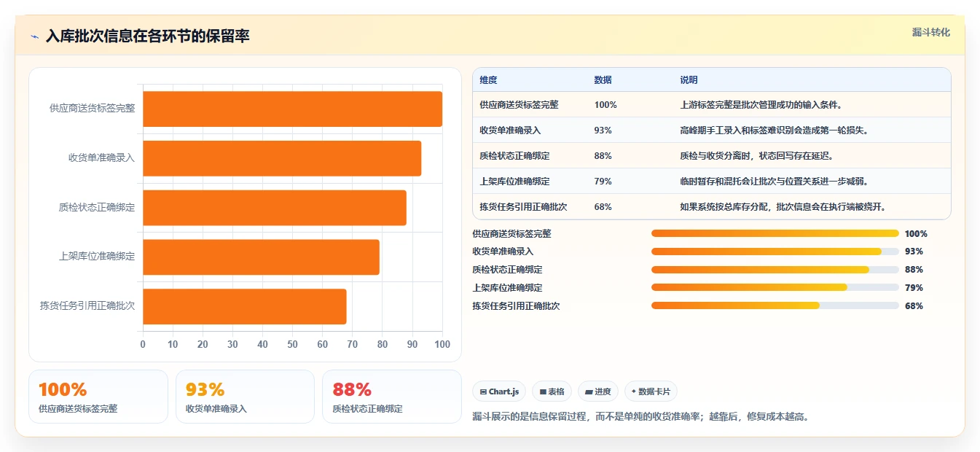Image resolution: width=980 pixels, height=452 pixels.
Task: Open the 100% 供应商送货标签完整 data card
Action: (98, 397)
